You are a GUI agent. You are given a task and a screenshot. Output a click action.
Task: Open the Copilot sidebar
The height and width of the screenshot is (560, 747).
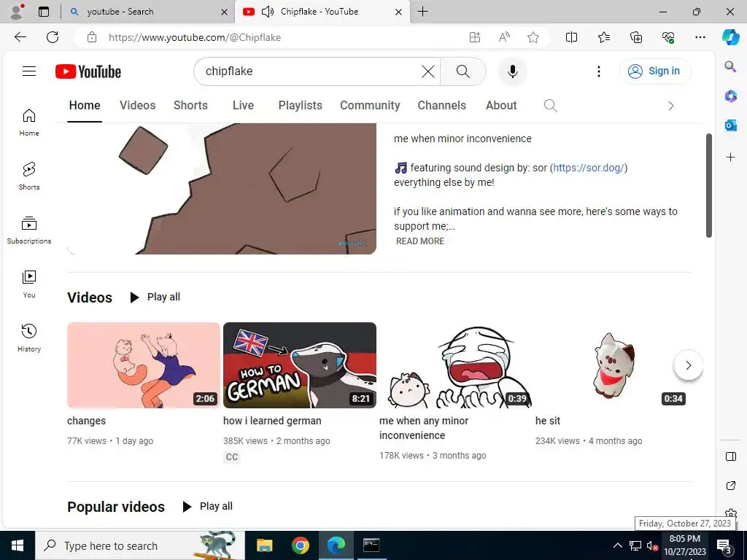(730, 37)
